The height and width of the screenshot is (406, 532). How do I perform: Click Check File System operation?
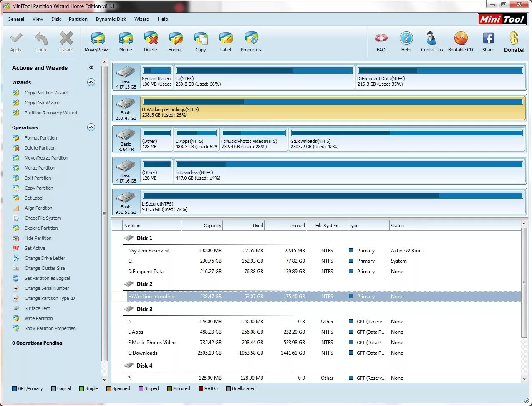pyautogui.click(x=43, y=218)
